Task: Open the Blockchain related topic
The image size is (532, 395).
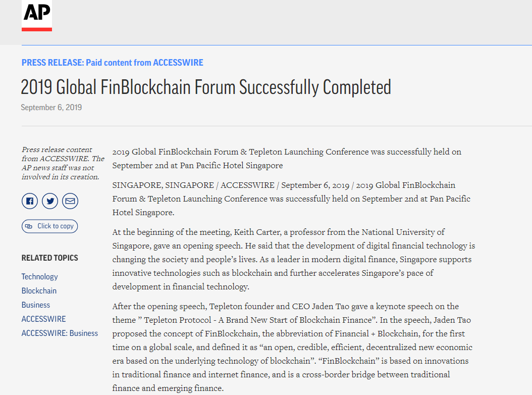Action: click(x=39, y=290)
